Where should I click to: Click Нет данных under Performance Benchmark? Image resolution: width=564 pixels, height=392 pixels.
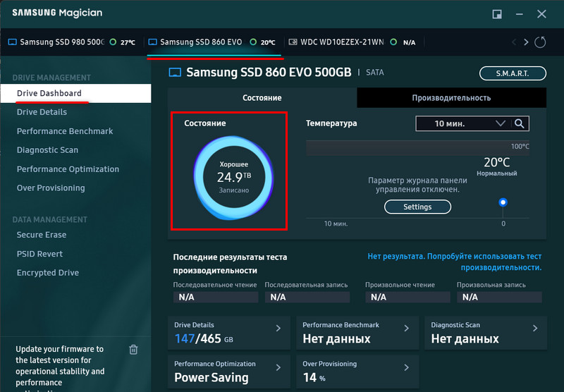(x=336, y=339)
